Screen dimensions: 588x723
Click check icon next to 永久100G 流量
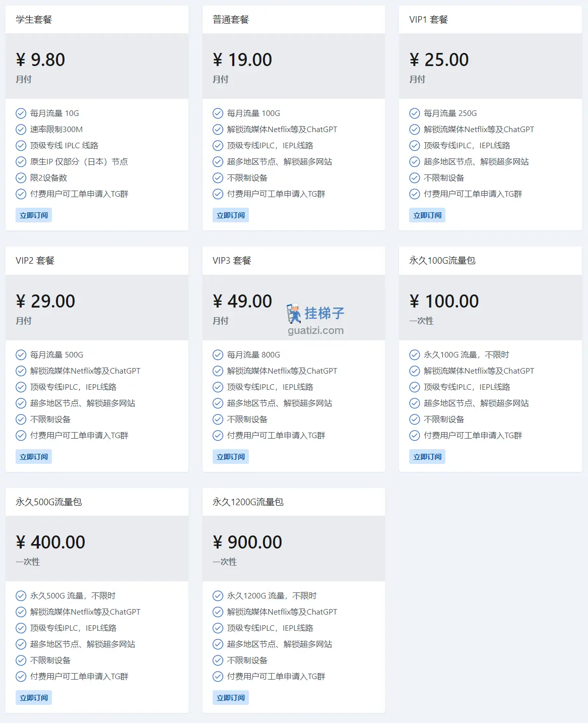tap(415, 355)
